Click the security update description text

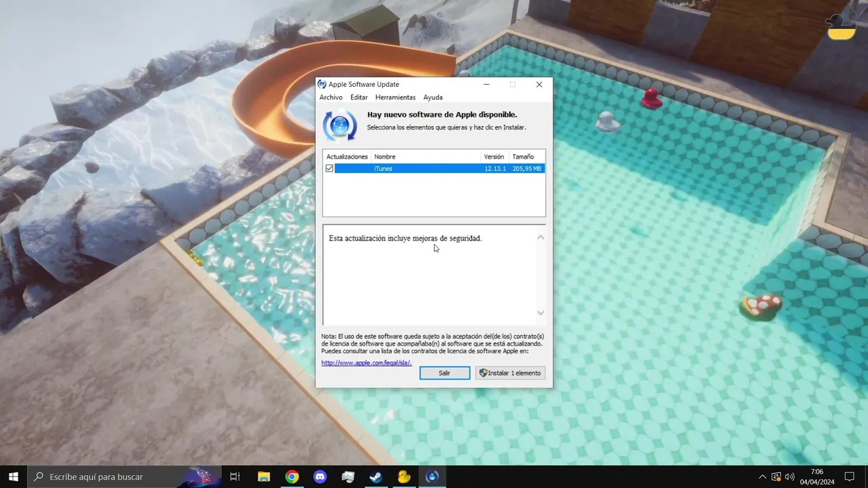click(x=405, y=239)
